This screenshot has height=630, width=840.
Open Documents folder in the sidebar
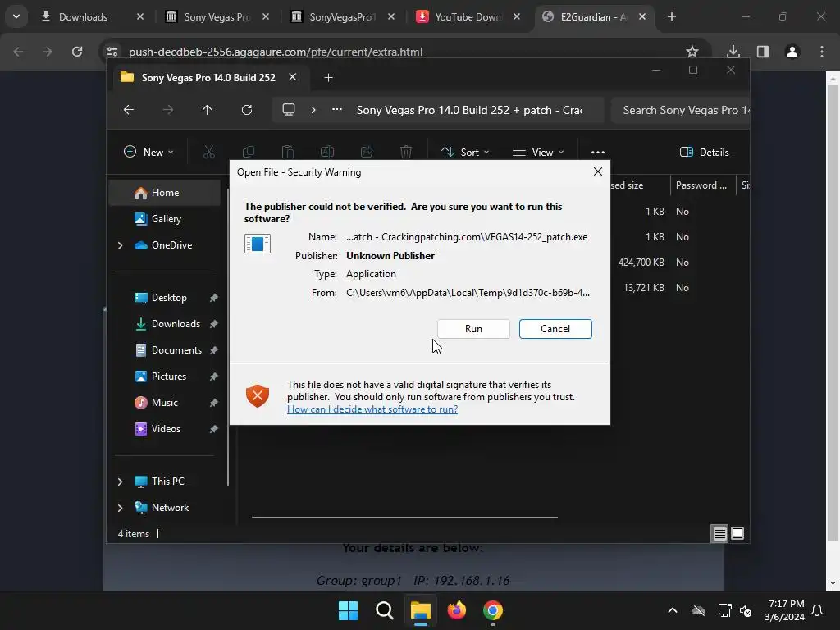pos(176,350)
